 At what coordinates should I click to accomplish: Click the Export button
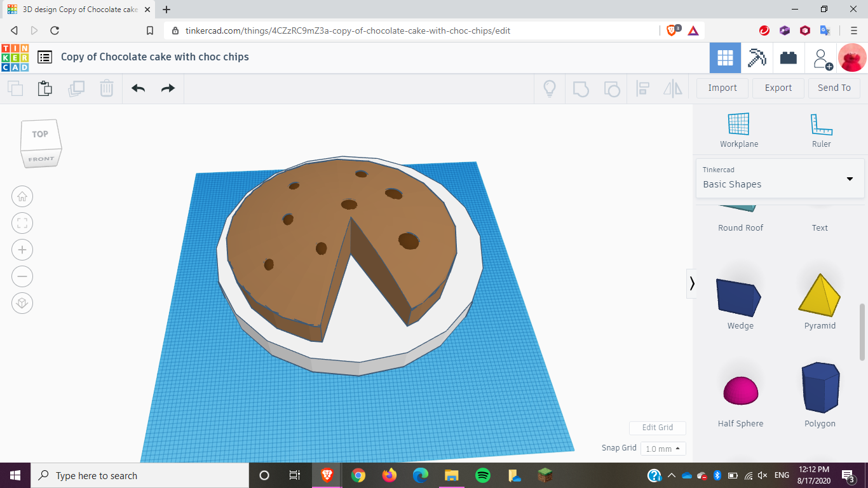pyautogui.click(x=778, y=88)
